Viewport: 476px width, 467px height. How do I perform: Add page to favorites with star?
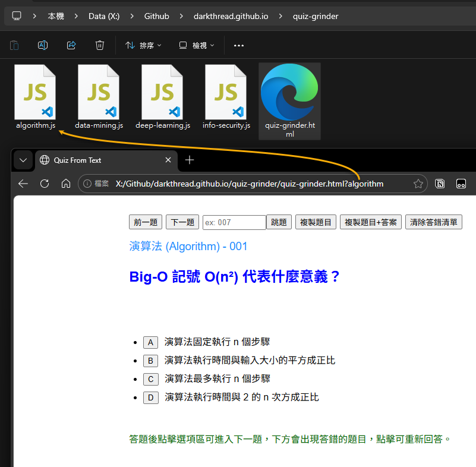click(418, 184)
